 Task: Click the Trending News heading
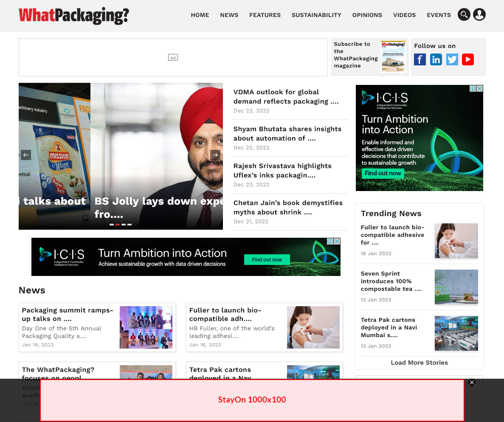tap(391, 214)
